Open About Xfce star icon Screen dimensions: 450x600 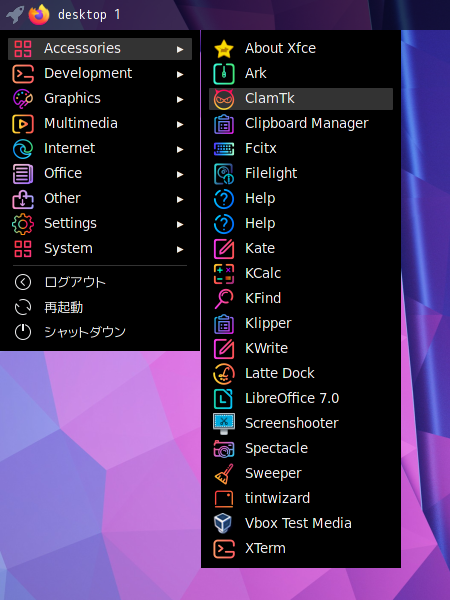coord(224,49)
